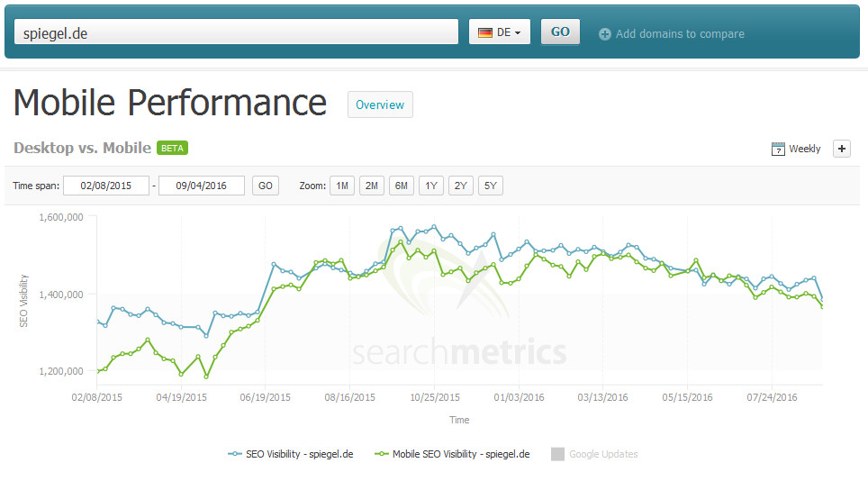The height and width of the screenshot is (481, 868).
Task: Set zoom to 1M
Action: (342, 186)
